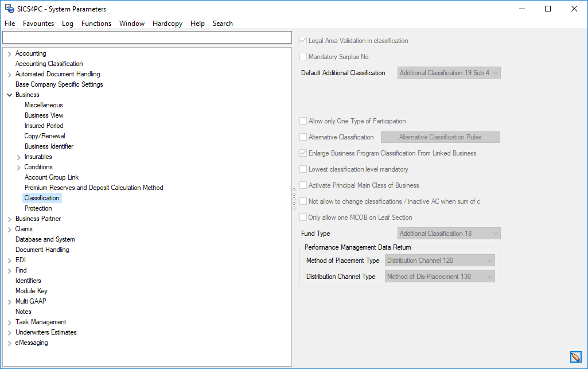Enable Activate Principal Main Class of Business
588x369 pixels.
click(x=302, y=185)
